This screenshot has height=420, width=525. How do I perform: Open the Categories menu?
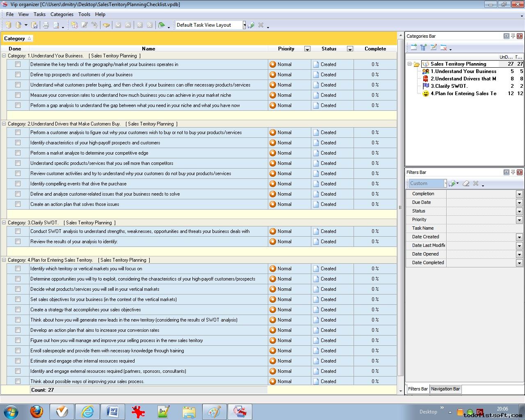coord(62,14)
